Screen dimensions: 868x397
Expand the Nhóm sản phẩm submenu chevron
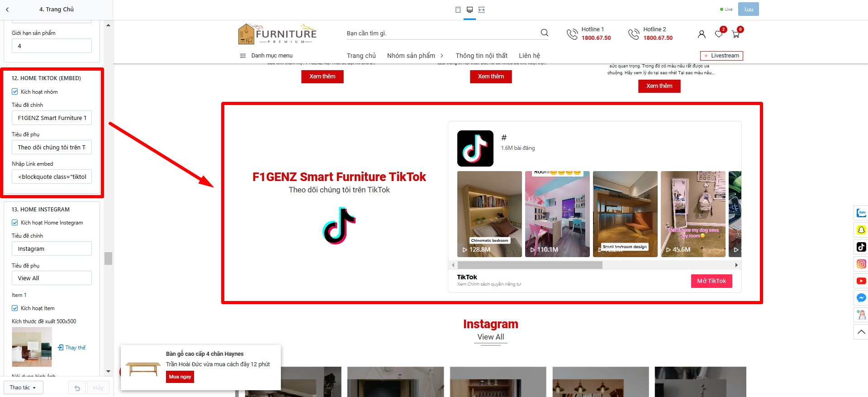[x=442, y=56]
